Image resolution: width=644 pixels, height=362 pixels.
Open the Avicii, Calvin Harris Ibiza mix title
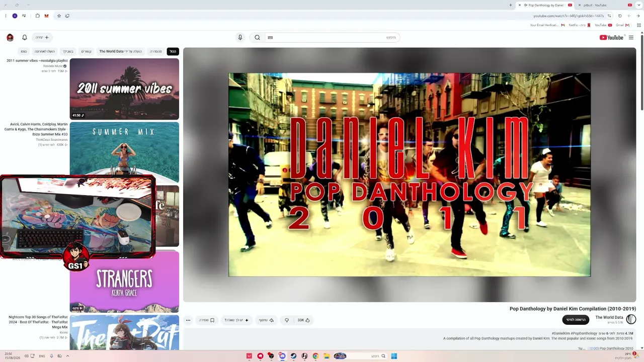[x=36, y=129]
